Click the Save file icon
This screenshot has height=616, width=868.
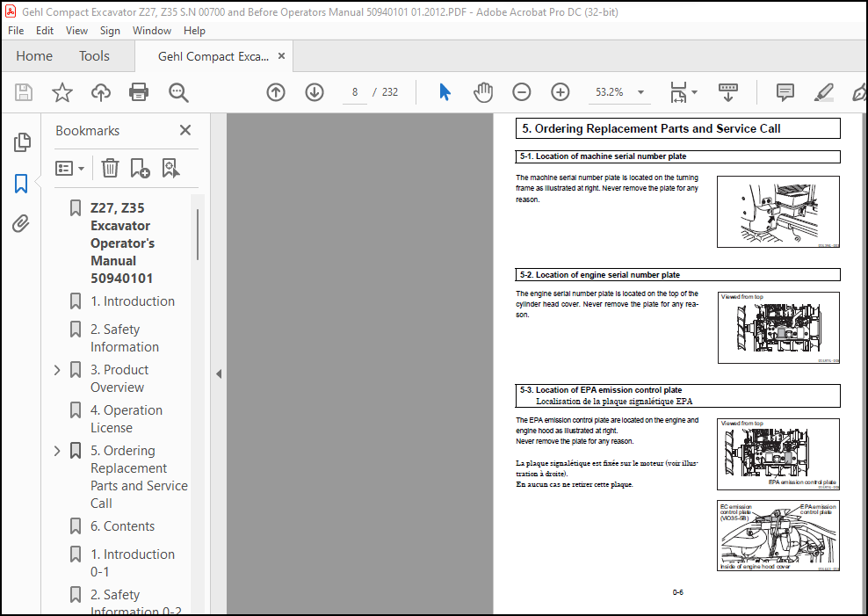click(23, 92)
